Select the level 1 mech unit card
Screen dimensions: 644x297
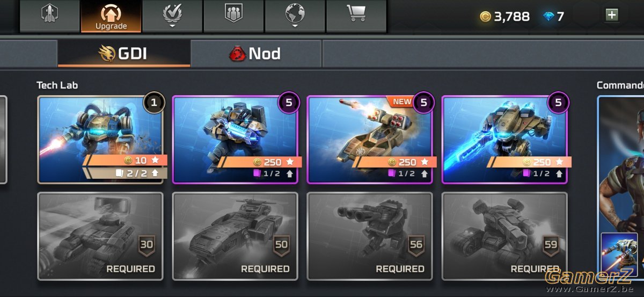tap(100, 140)
